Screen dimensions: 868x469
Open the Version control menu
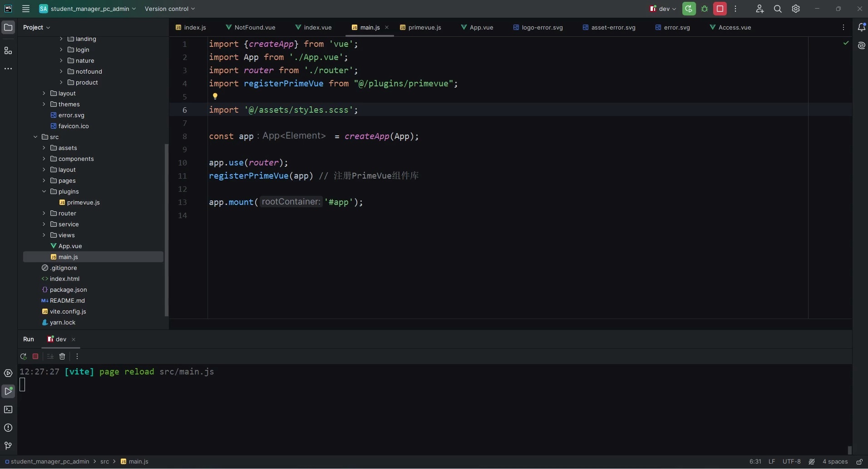(169, 9)
